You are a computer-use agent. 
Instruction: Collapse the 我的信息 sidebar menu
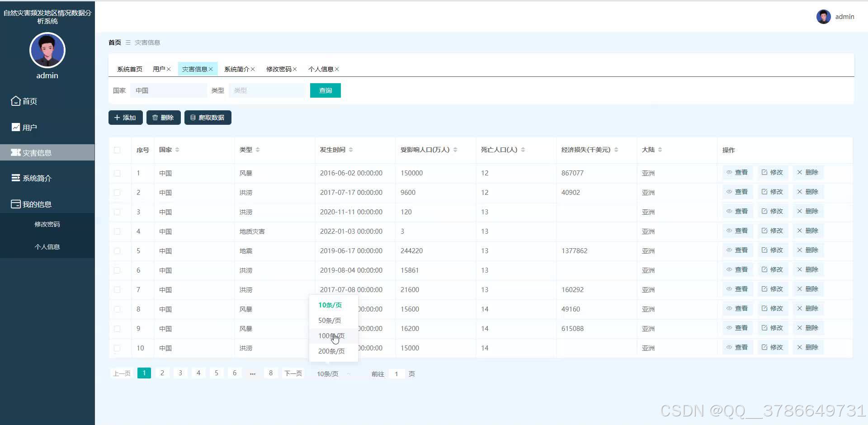(x=47, y=204)
